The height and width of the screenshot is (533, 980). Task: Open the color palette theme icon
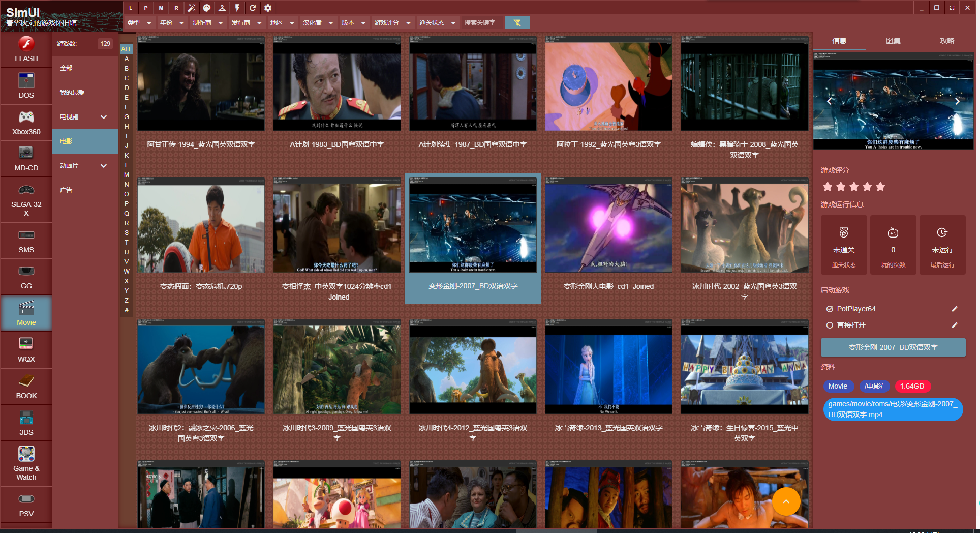207,8
